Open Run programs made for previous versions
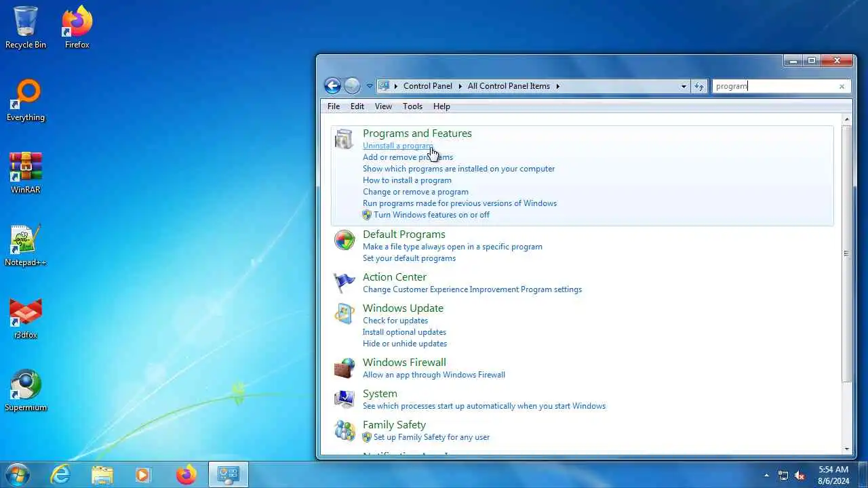868x488 pixels. 460,203
